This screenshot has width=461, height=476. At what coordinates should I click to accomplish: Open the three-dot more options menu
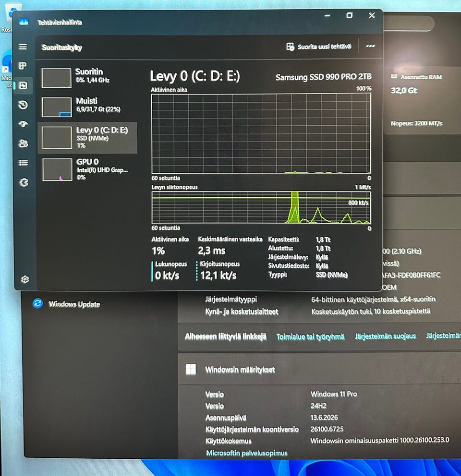coord(370,46)
